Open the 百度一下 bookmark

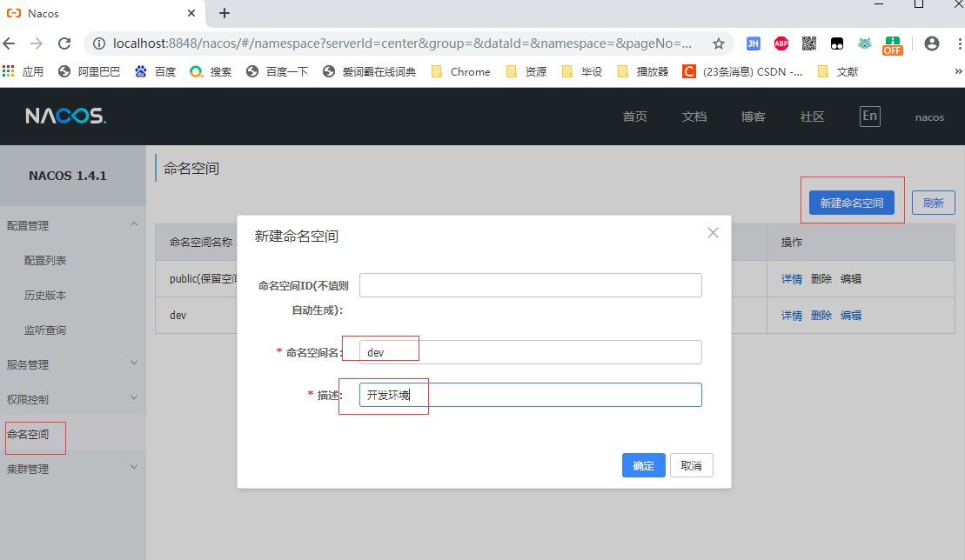tap(277, 72)
